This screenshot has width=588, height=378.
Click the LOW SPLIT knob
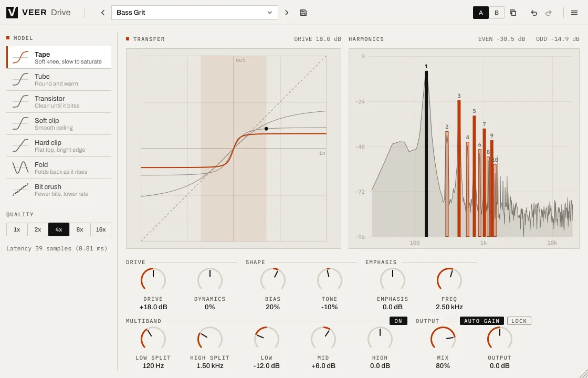(x=153, y=339)
